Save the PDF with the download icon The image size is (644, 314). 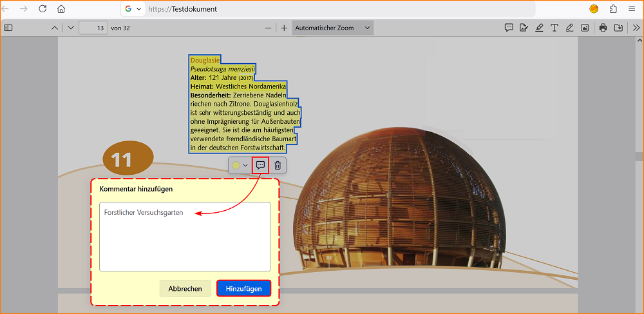tap(618, 28)
